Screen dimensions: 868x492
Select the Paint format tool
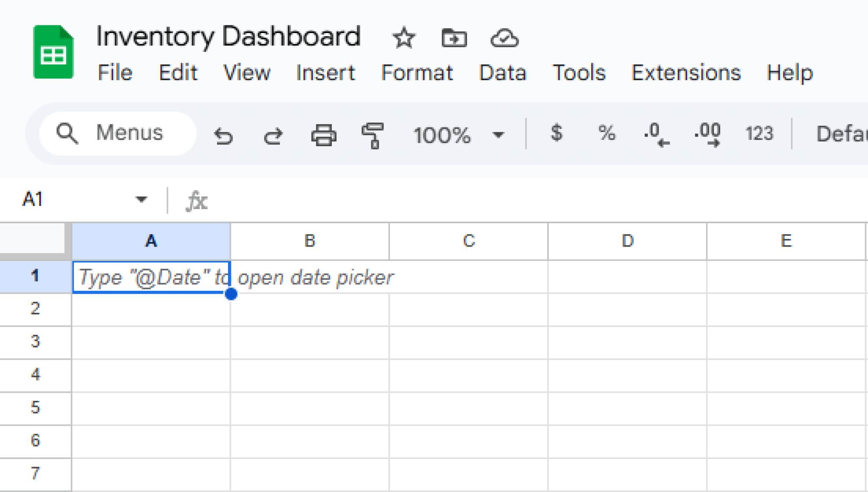pyautogui.click(x=373, y=136)
